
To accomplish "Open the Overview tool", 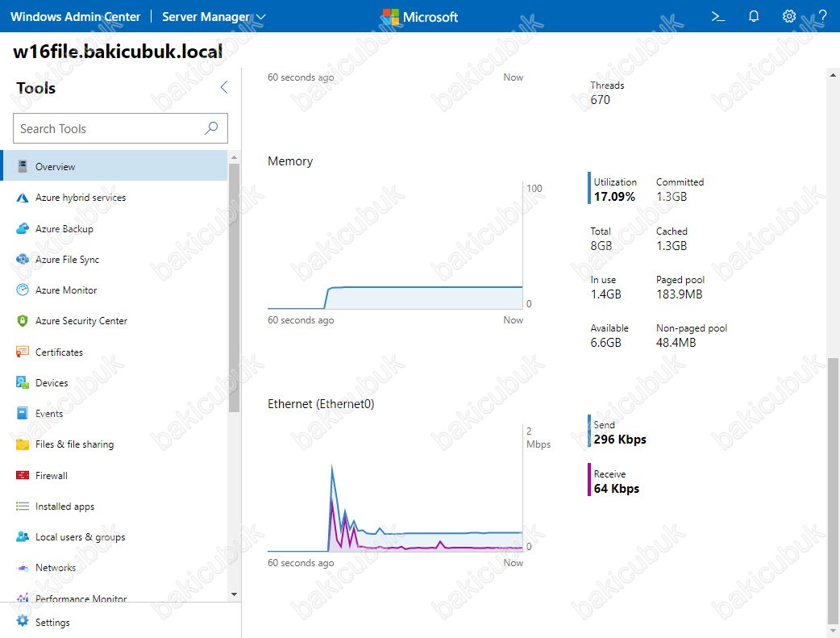I will [x=114, y=166].
